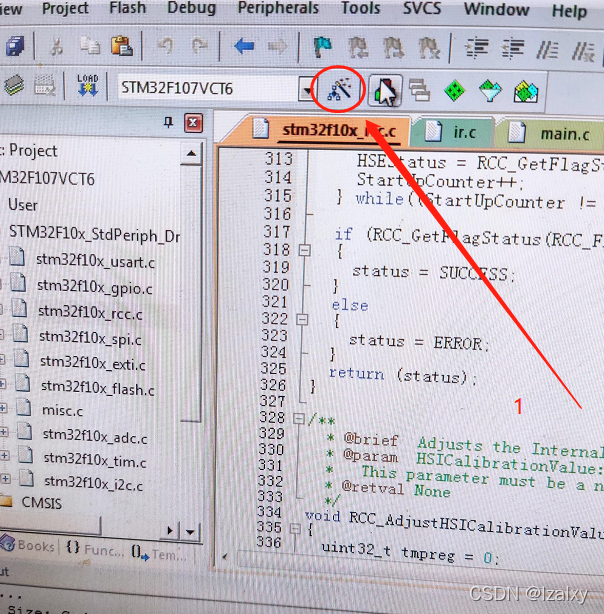Screen dimensions: 604x614
Task: Click the Rebuild stacked layers icon
Action: (14, 84)
